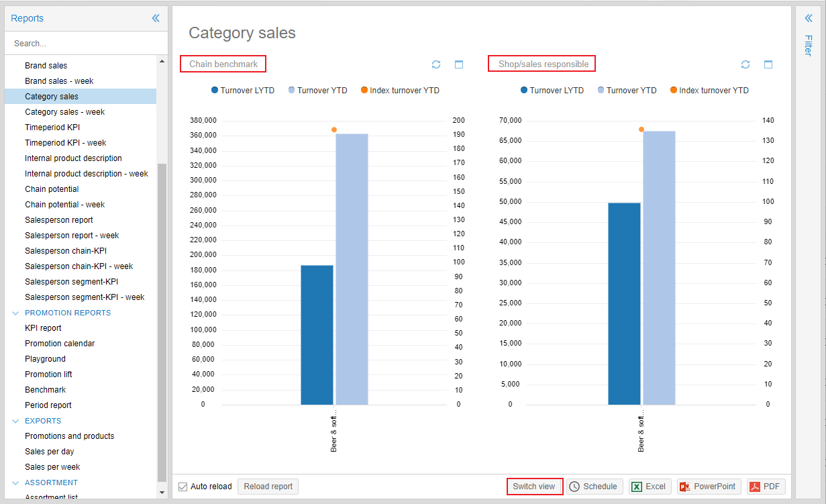Export the report to Excel
This screenshot has width=826, height=504.
649,486
